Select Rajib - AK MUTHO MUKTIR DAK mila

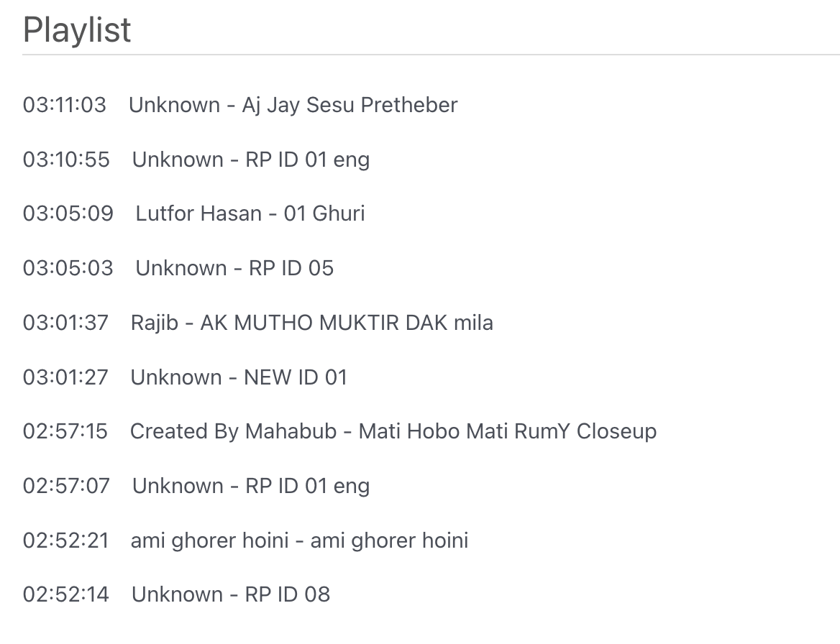tap(311, 323)
